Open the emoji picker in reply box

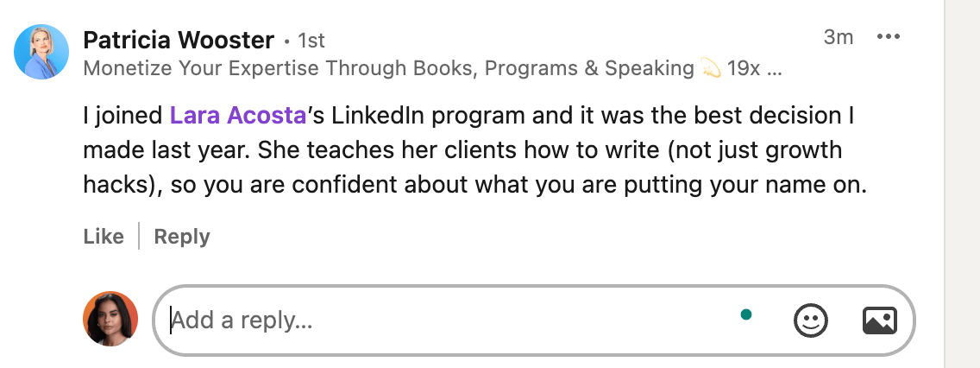(810, 320)
